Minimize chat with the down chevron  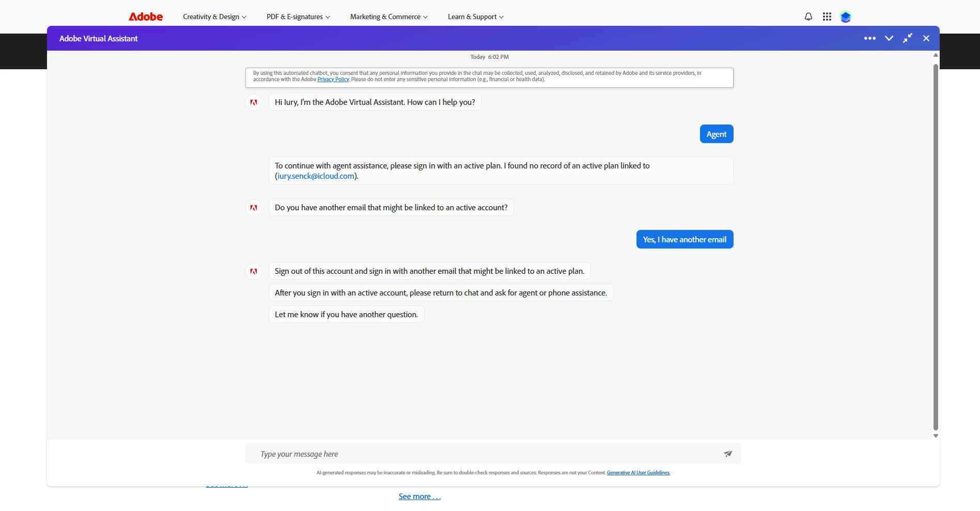pos(889,38)
